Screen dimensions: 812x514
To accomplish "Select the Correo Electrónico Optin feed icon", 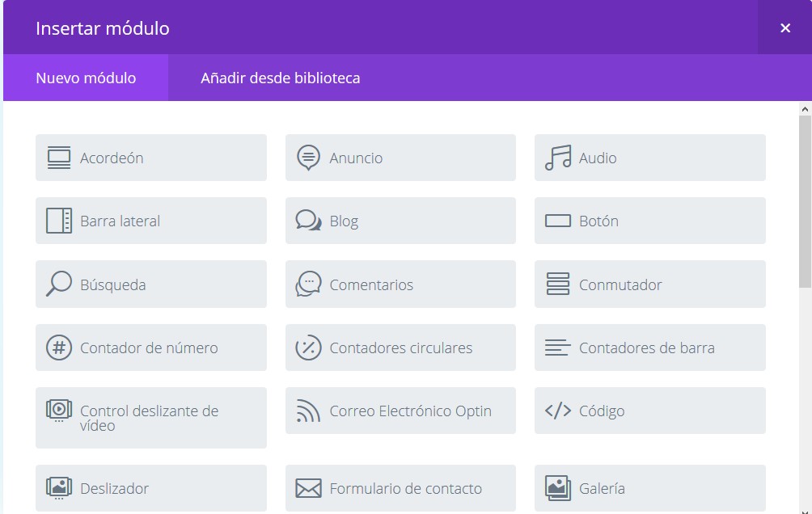I will click(308, 411).
